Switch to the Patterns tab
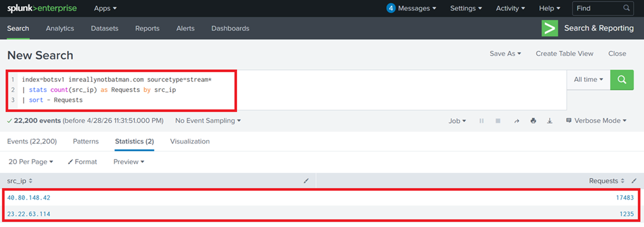The image size is (644, 227). pos(86,142)
